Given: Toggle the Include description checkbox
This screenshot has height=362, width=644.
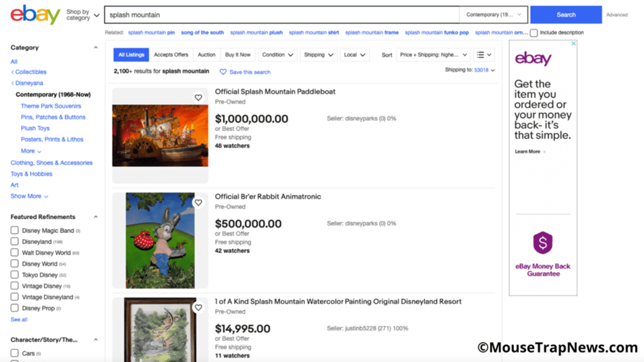Looking at the screenshot, I should (x=534, y=33).
